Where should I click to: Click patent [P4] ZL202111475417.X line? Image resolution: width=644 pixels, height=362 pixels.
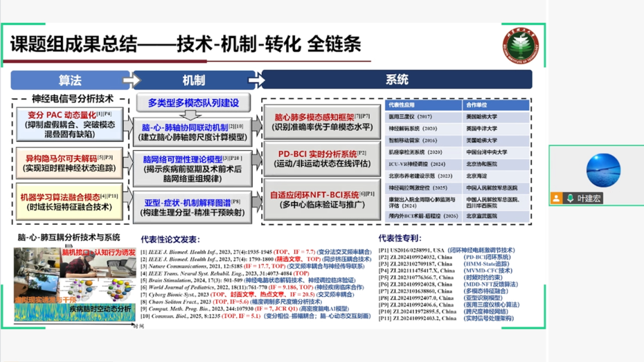click(445, 270)
